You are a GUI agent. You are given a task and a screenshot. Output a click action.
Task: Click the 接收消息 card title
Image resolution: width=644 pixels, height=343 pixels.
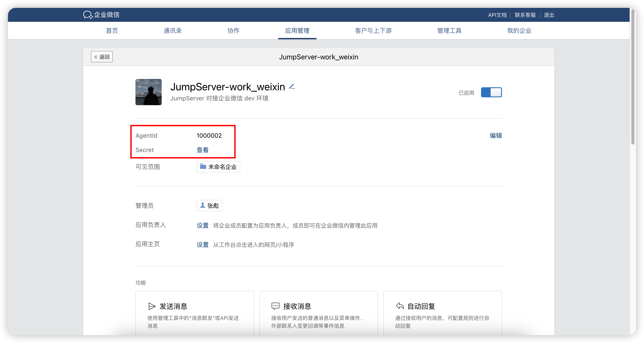(x=297, y=306)
